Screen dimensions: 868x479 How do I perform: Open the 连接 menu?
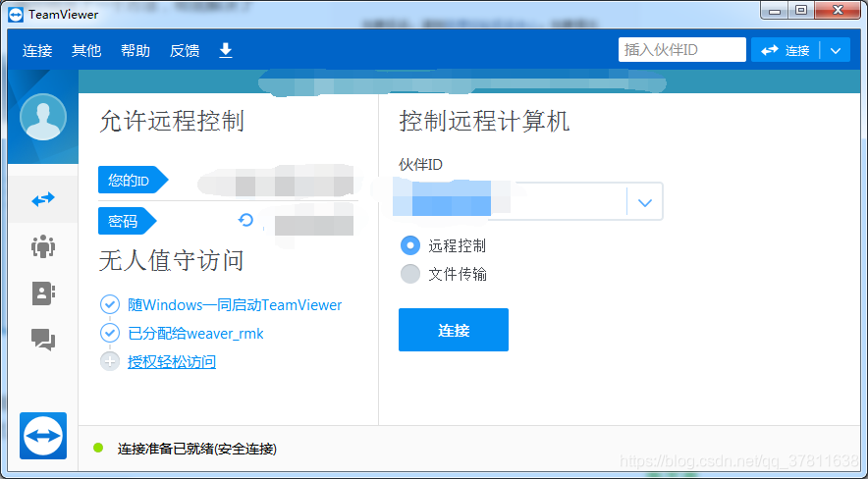(x=37, y=51)
